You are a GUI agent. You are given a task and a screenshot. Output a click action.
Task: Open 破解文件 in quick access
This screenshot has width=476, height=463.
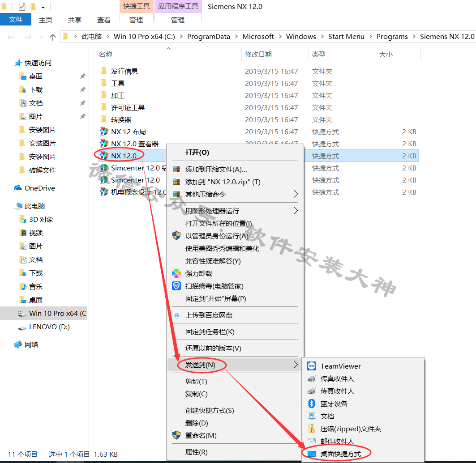(x=43, y=170)
